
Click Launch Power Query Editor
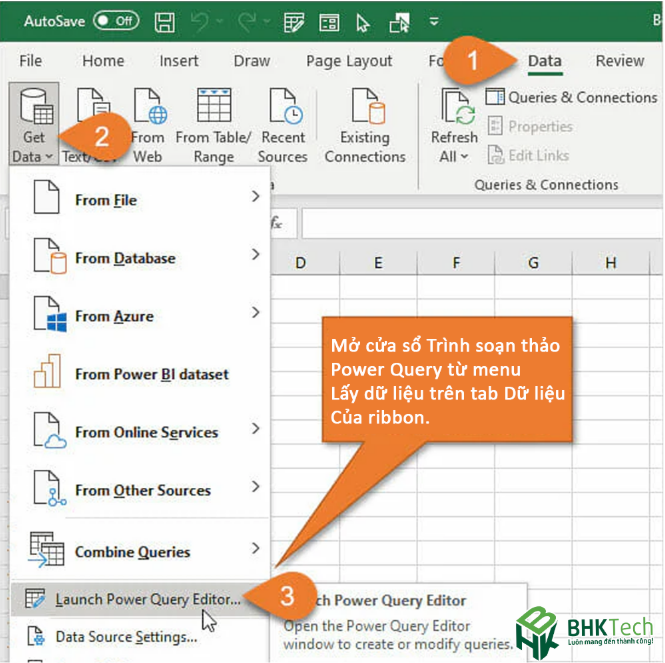point(140,599)
